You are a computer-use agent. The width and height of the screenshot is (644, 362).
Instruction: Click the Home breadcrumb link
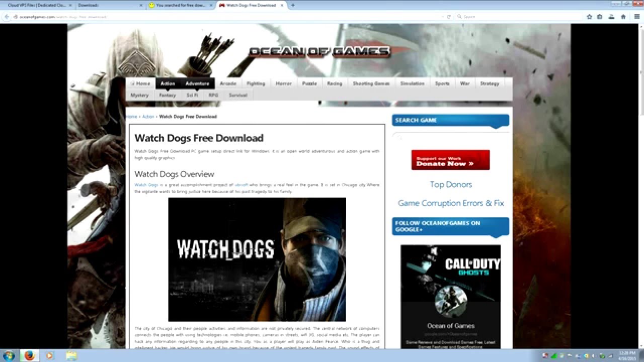132,117
